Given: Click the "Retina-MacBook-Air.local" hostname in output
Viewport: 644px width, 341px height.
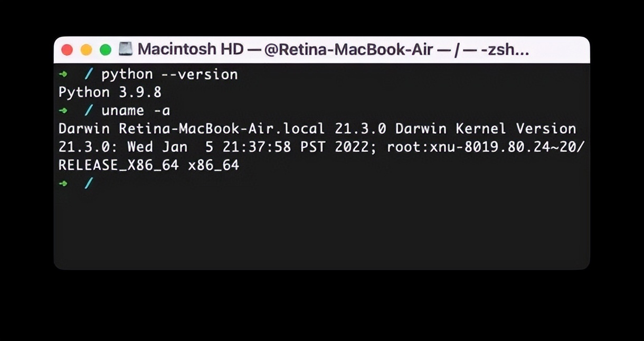Looking at the screenshot, I should click(221, 129).
